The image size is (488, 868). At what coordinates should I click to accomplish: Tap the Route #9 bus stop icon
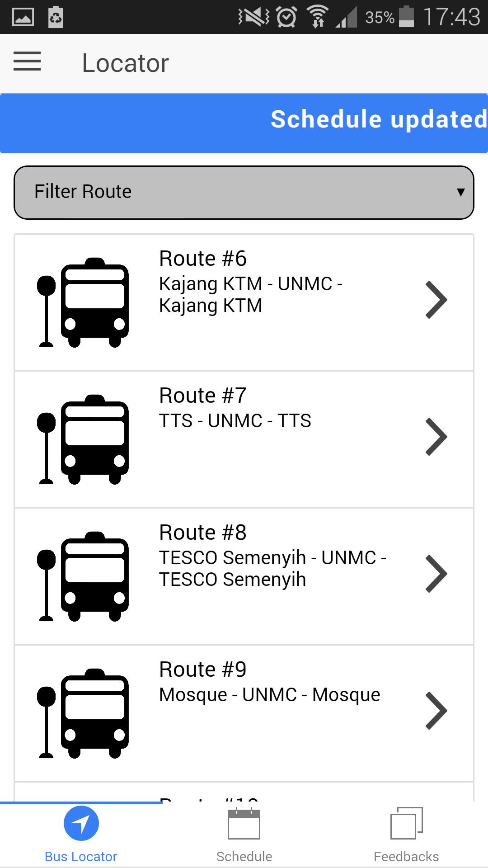click(x=83, y=713)
